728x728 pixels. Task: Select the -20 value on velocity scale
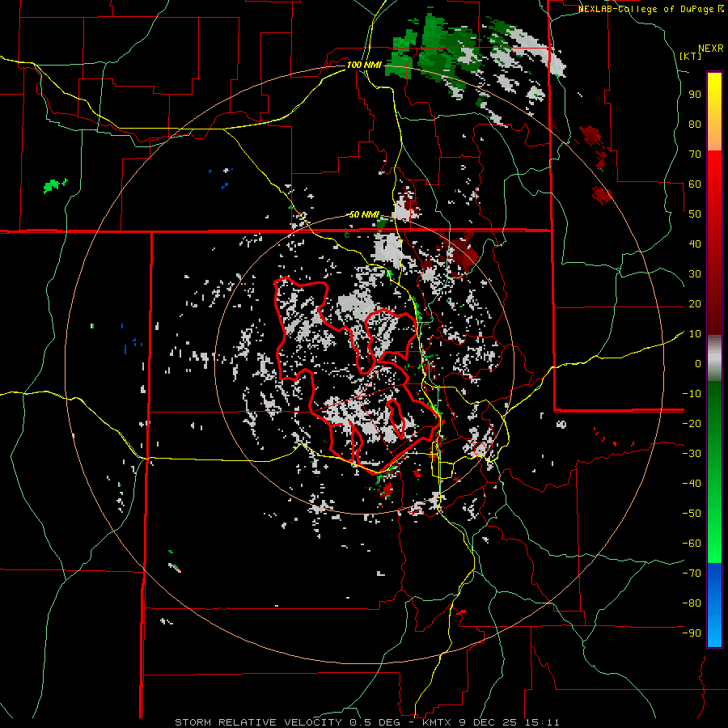(x=692, y=424)
